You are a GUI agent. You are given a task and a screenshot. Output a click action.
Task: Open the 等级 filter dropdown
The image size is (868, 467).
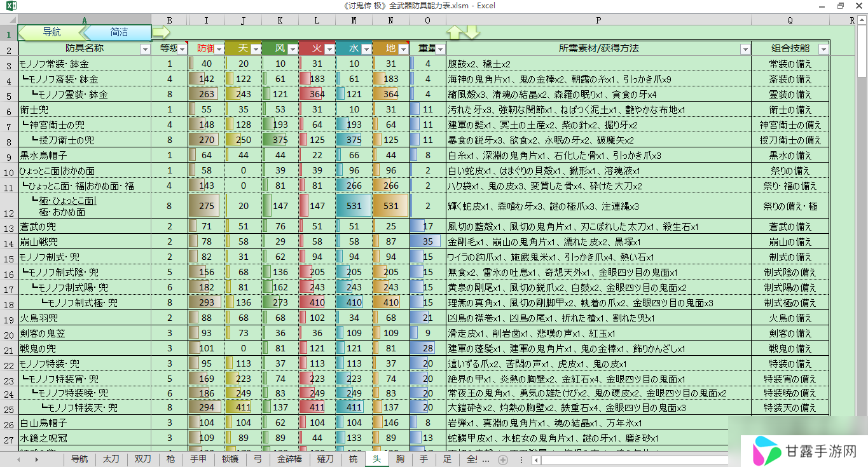tap(183, 49)
